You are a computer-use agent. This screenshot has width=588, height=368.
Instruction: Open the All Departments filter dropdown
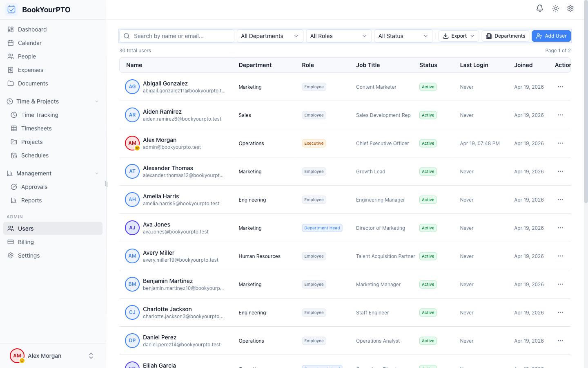point(269,36)
